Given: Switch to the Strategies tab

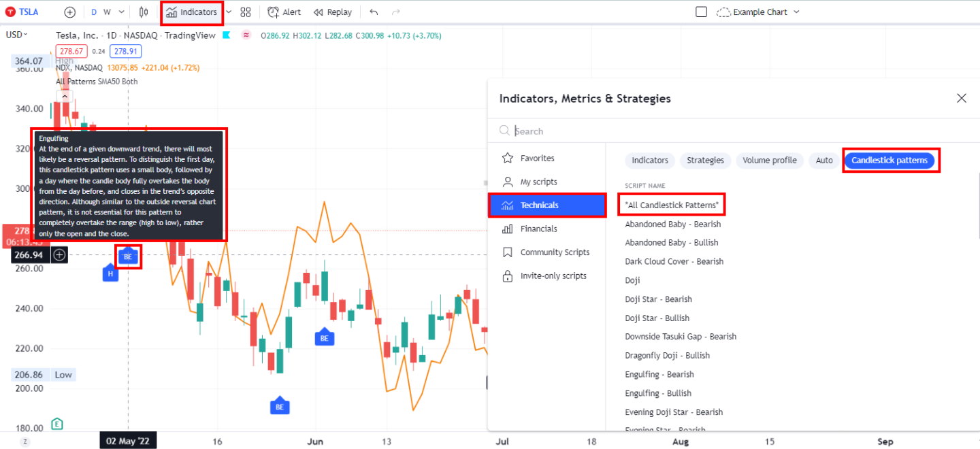Looking at the screenshot, I should pos(705,160).
